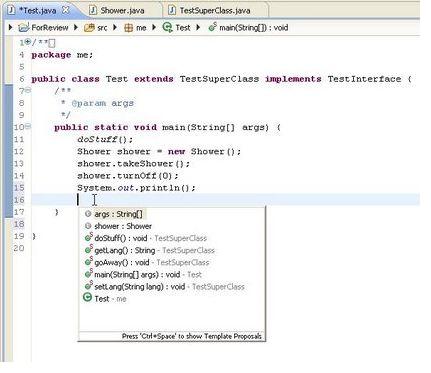Click the local variable icon beside shower
The width and height of the screenshot is (431, 373).
click(x=88, y=226)
